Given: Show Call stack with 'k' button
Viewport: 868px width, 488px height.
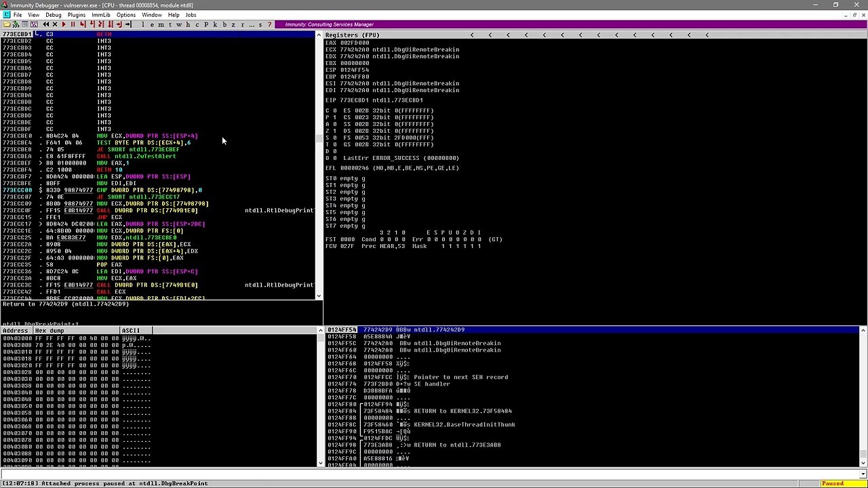Looking at the screenshot, I should [x=215, y=24].
